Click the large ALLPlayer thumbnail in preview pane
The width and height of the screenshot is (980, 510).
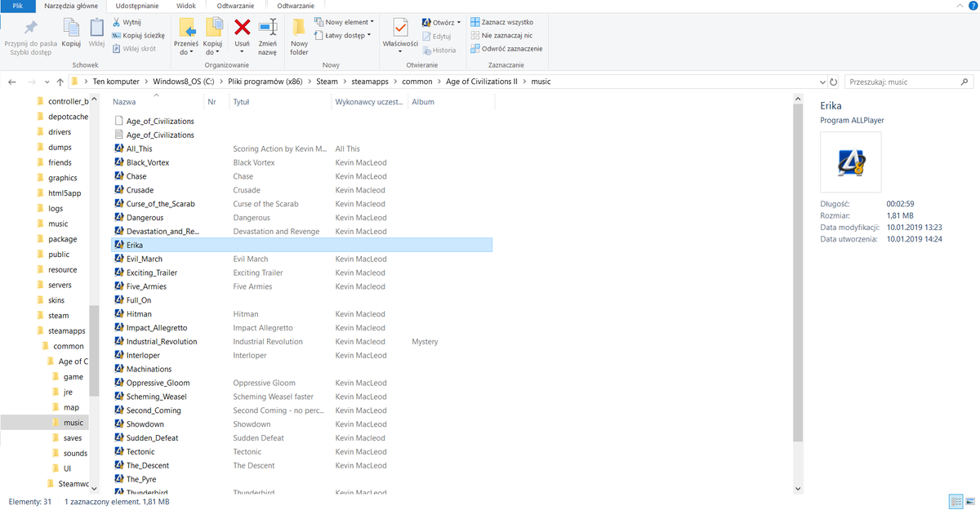coord(850,162)
